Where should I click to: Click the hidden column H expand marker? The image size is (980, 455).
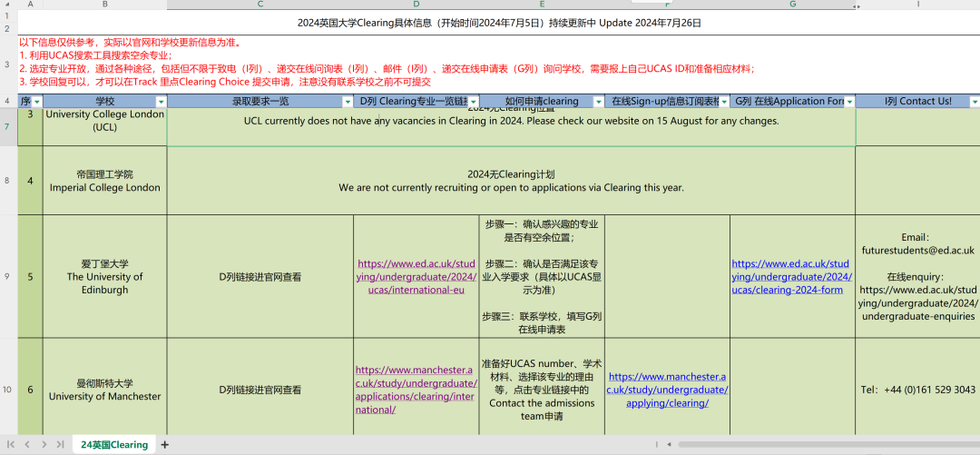(857, 5)
